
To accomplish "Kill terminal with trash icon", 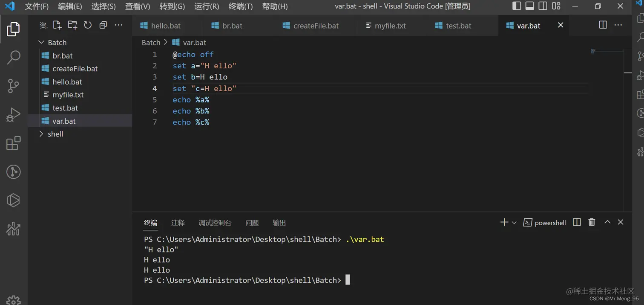I will tap(592, 222).
